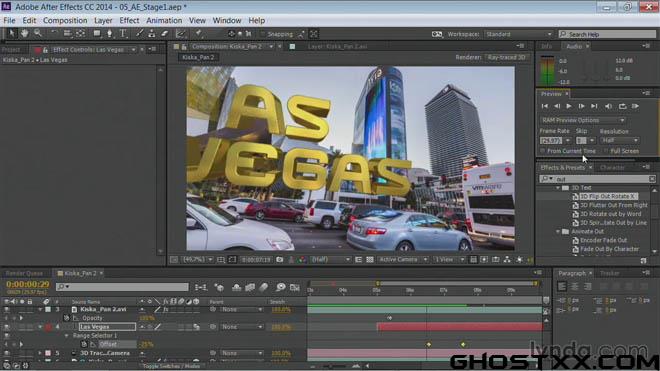
Task: Click the Draft 3D timeline icon
Action: coord(219,288)
